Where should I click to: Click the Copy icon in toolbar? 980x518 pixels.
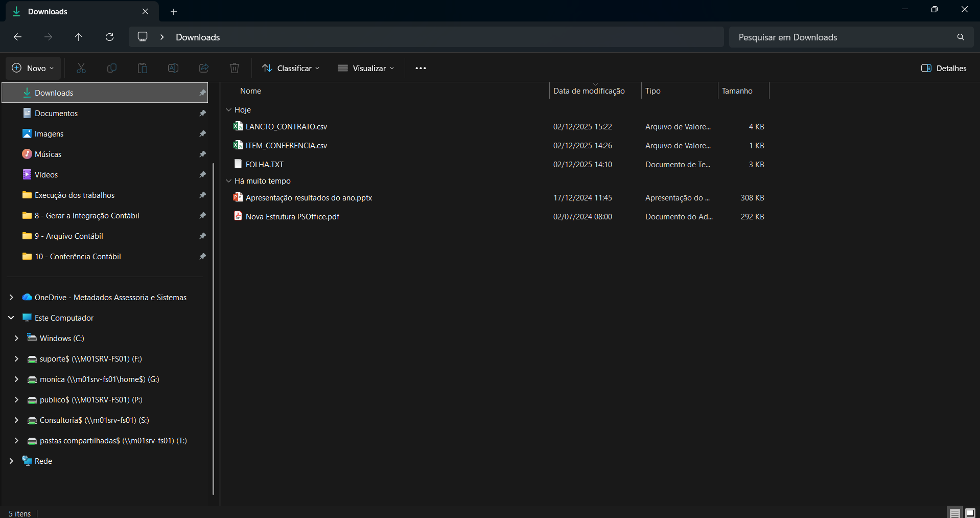[112, 68]
